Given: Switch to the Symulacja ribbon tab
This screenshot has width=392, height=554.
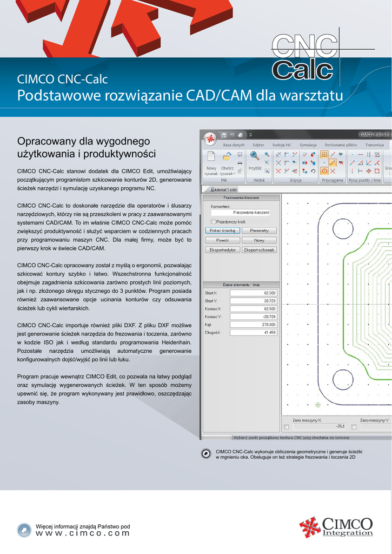Looking at the screenshot, I should coord(308,145).
